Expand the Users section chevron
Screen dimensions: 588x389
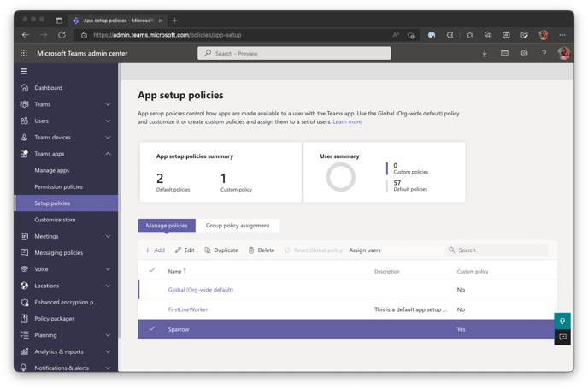click(x=108, y=121)
